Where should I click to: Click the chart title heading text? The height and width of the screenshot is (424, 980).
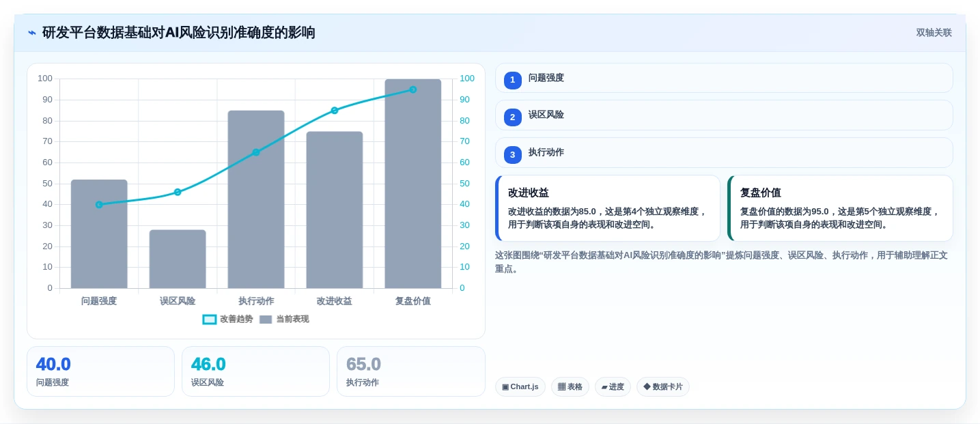179,33
